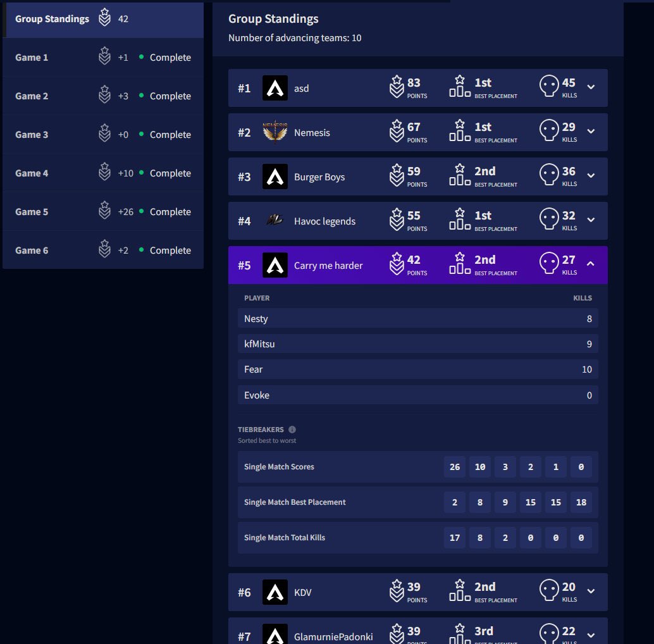Click the skull icon for Havoc legends
The image size is (654, 644).
(549, 219)
